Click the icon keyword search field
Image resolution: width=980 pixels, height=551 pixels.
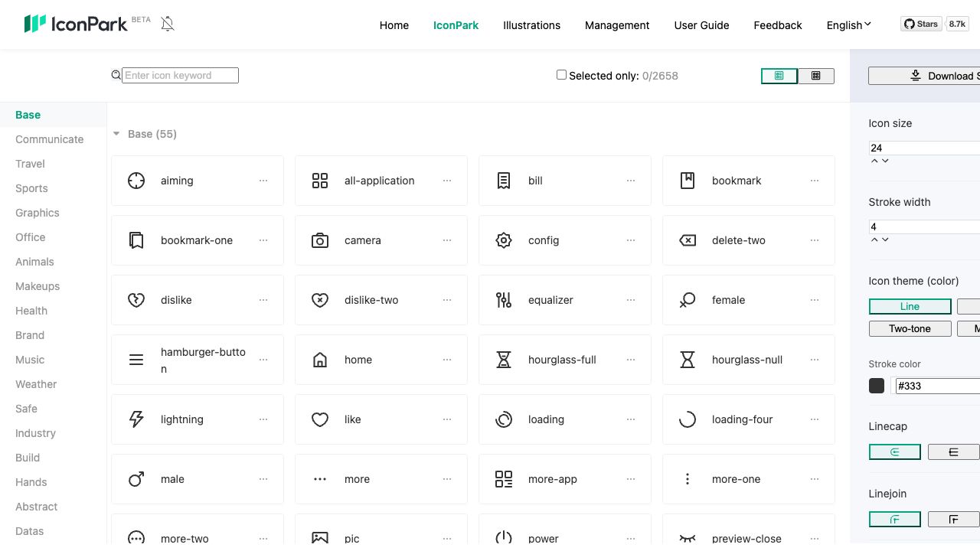(180, 75)
